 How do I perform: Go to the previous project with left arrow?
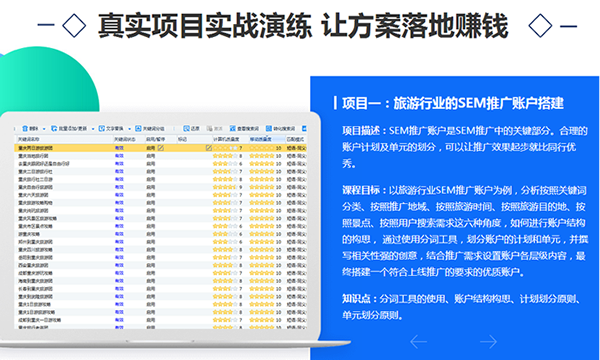418,341
